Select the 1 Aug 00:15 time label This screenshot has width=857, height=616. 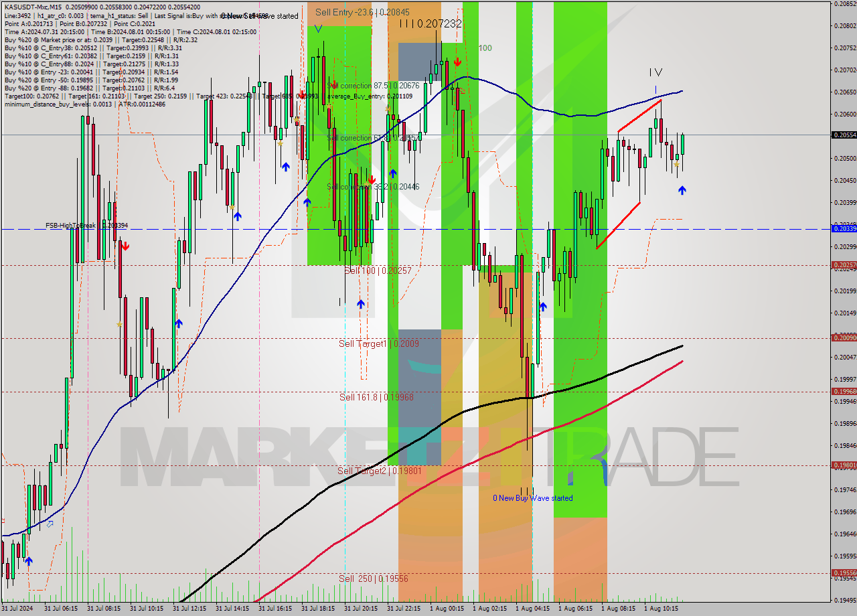click(447, 609)
